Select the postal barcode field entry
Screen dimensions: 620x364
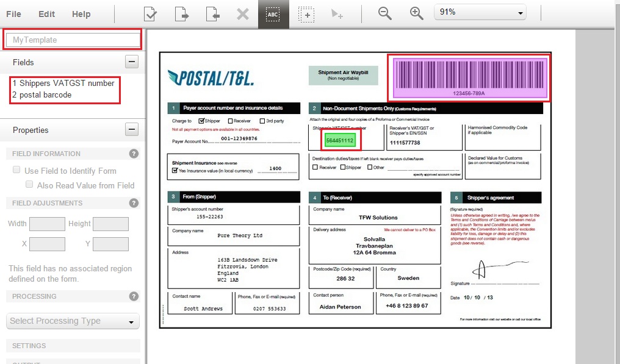pyautogui.click(x=42, y=95)
